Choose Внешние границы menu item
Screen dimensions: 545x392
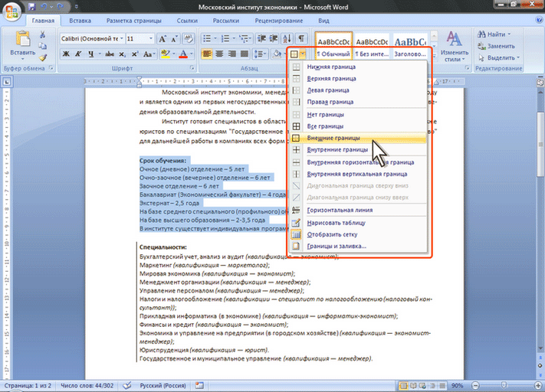click(359, 138)
